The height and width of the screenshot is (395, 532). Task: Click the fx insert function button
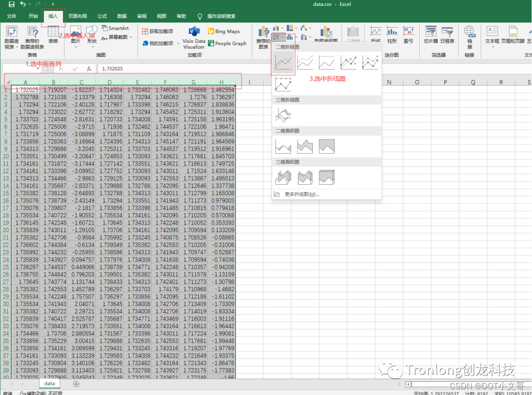coord(89,68)
